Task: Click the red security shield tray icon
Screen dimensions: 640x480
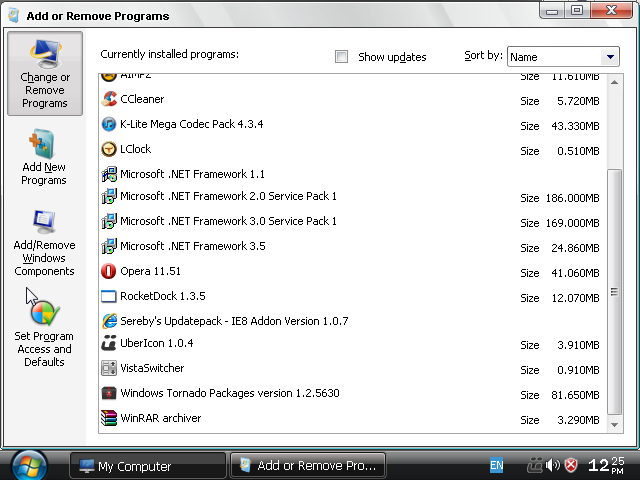Action: coord(571,465)
